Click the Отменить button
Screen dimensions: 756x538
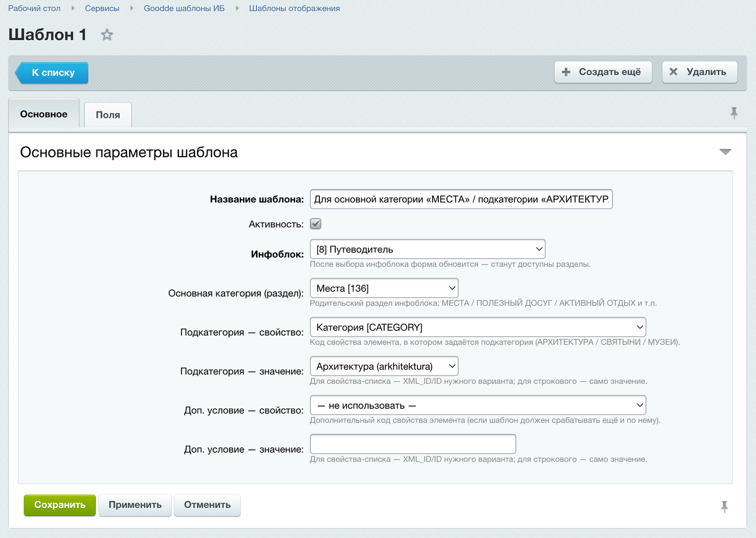(207, 505)
